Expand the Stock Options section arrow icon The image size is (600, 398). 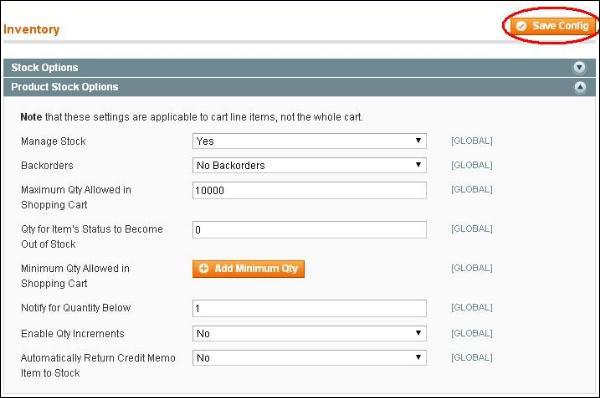point(579,67)
